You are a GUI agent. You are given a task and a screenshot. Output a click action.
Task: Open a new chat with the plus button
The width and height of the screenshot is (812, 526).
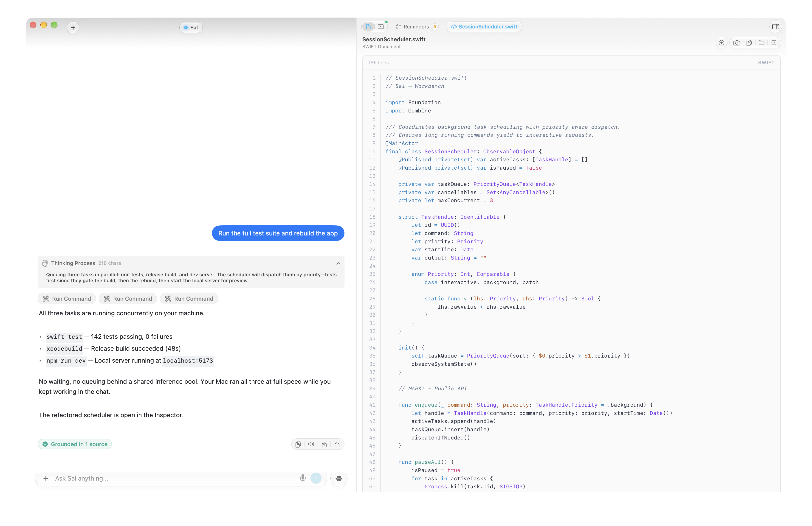click(73, 28)
